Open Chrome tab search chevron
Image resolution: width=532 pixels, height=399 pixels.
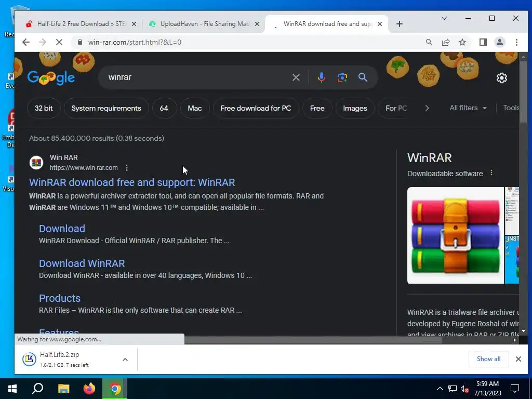[444, 18]
